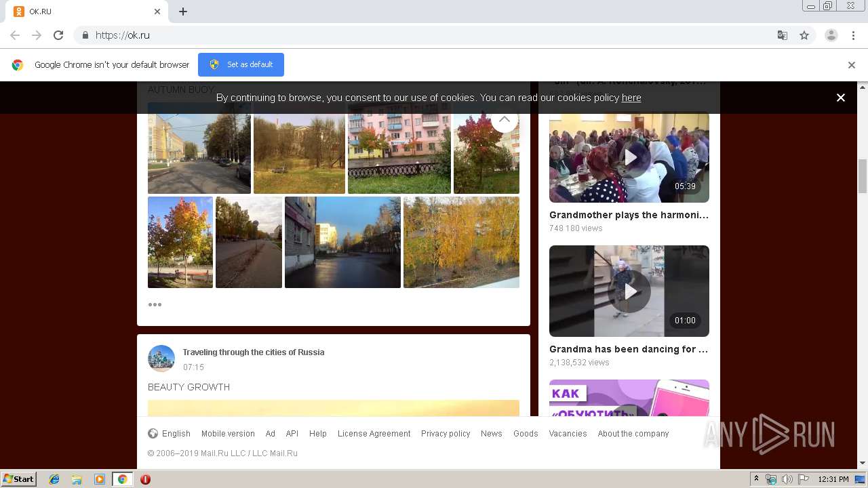The image size is (868, 488).
Task: Open the post timestamp 07:15
Action: pos(193,367)
